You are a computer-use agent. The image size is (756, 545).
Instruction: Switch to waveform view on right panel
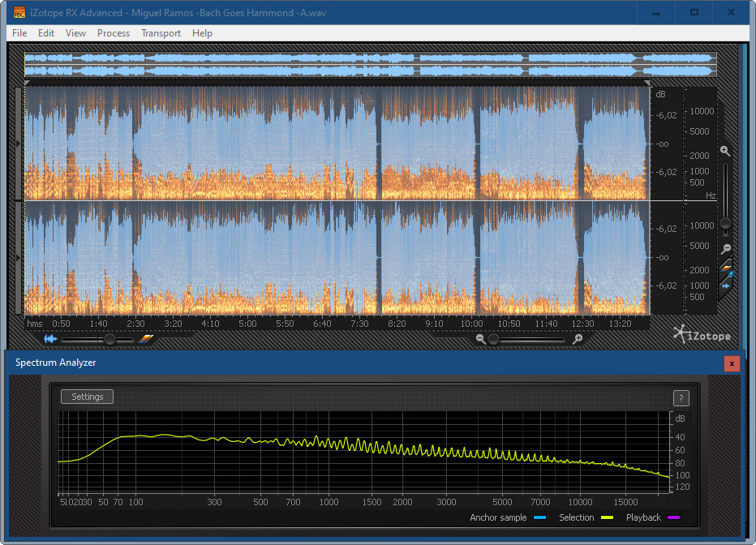pyautogui.click(x=727, y=285)
